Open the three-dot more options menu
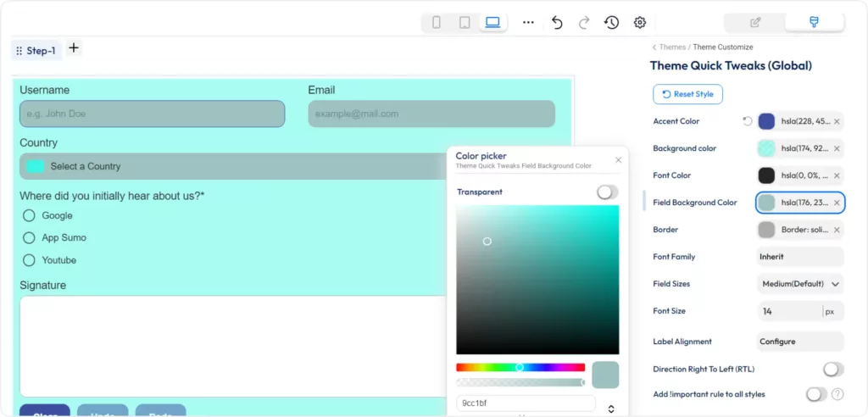 coord(529,23)
